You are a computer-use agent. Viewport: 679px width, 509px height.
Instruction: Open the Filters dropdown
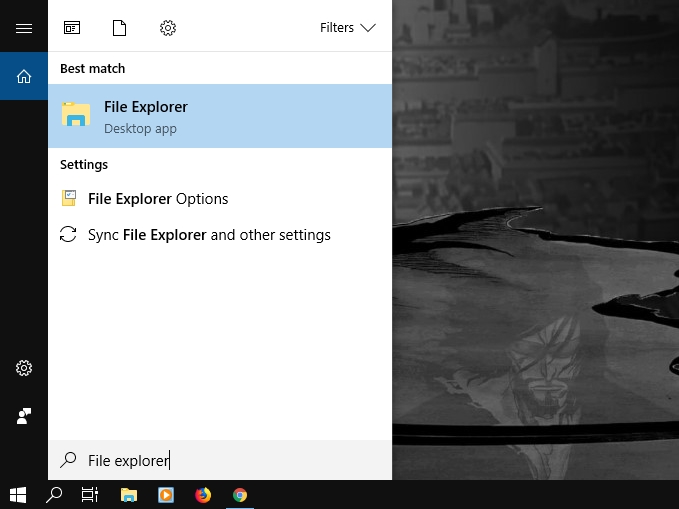[x=348, y=28]
